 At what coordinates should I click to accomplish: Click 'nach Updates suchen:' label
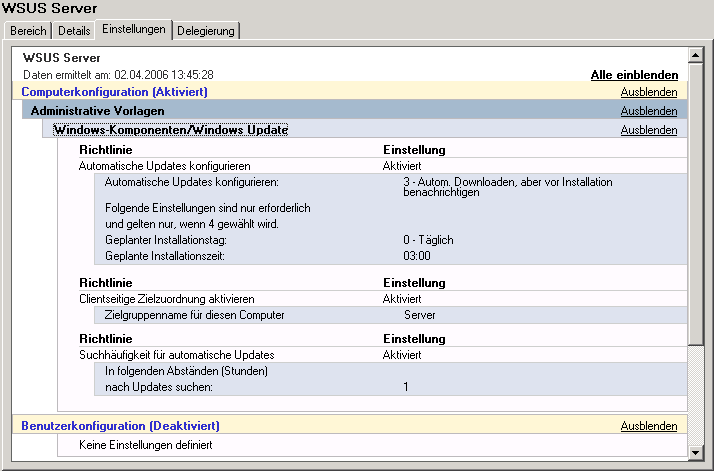[159, 387]
